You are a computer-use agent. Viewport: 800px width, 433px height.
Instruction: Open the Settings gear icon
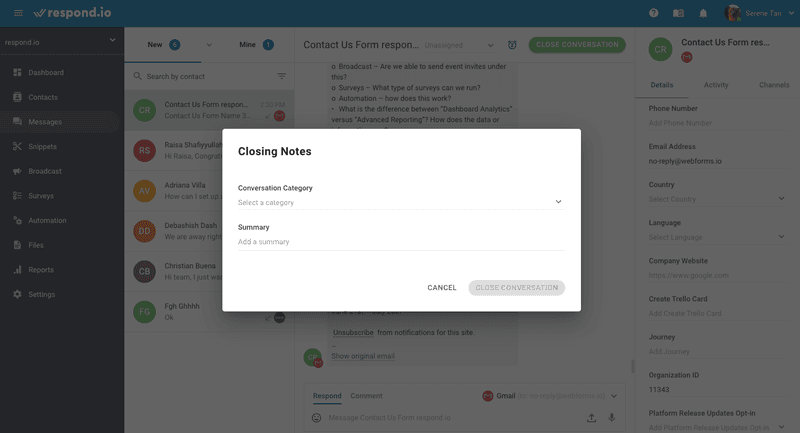coord(17,294)
